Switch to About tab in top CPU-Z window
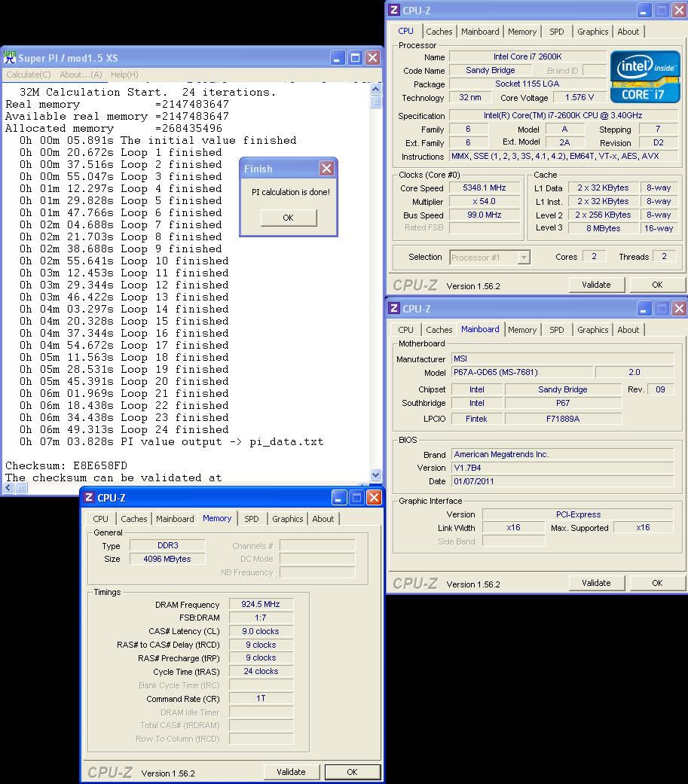 [x=628, y=32]
